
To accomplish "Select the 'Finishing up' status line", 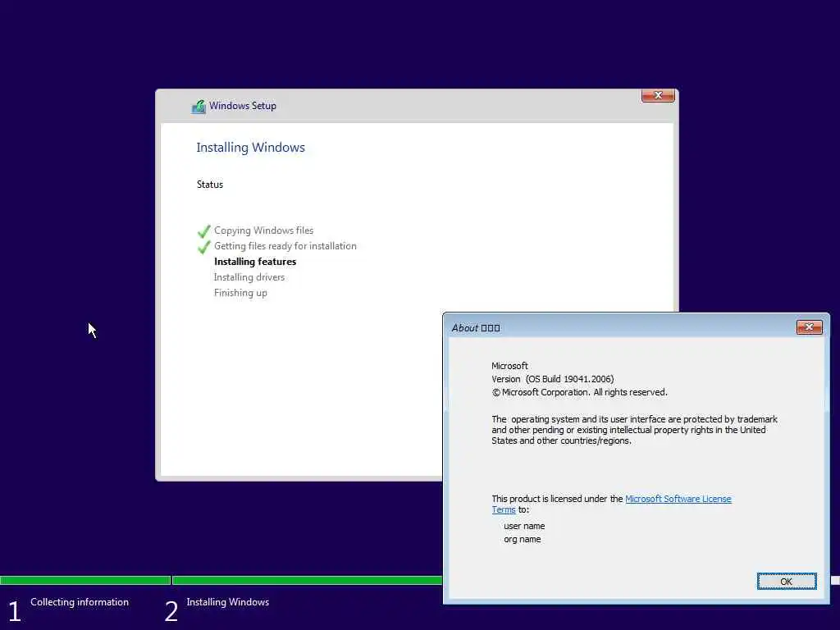I will (240, 293).
